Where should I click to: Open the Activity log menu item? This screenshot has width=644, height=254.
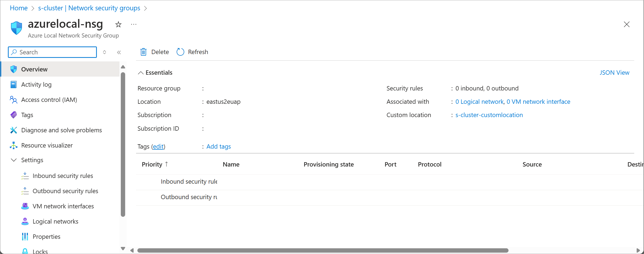[36, 84]
